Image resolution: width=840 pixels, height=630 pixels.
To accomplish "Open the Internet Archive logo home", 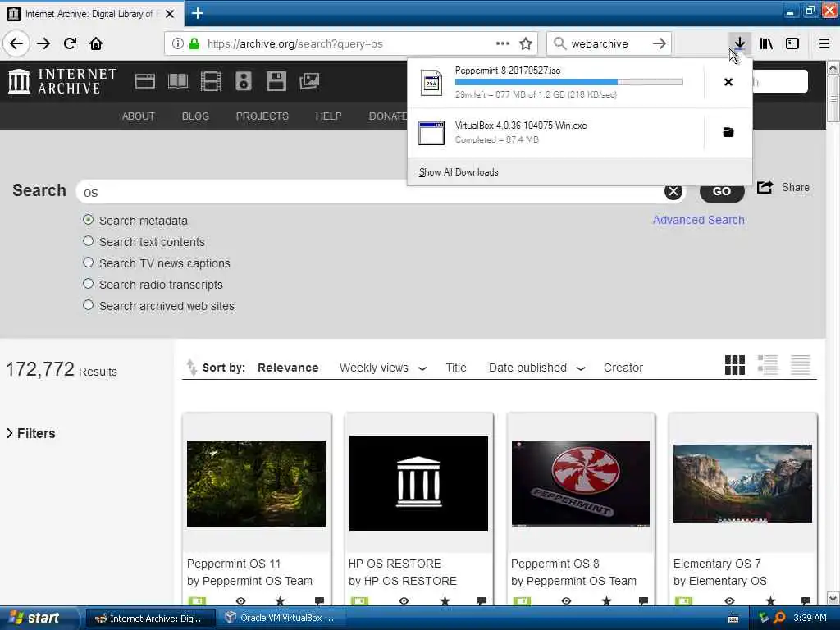I will [62, 81].
